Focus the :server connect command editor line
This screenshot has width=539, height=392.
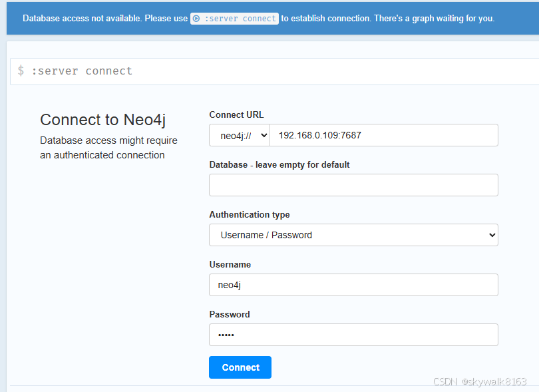(274, 71)
